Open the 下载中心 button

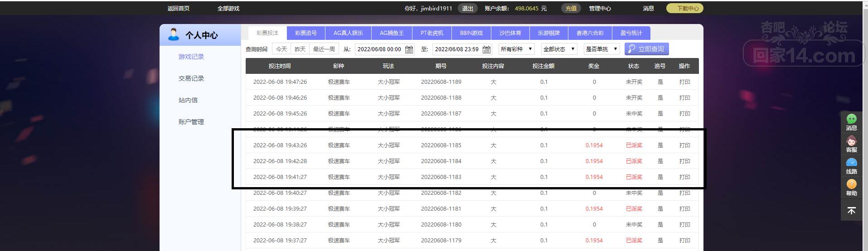coord(685,8)
